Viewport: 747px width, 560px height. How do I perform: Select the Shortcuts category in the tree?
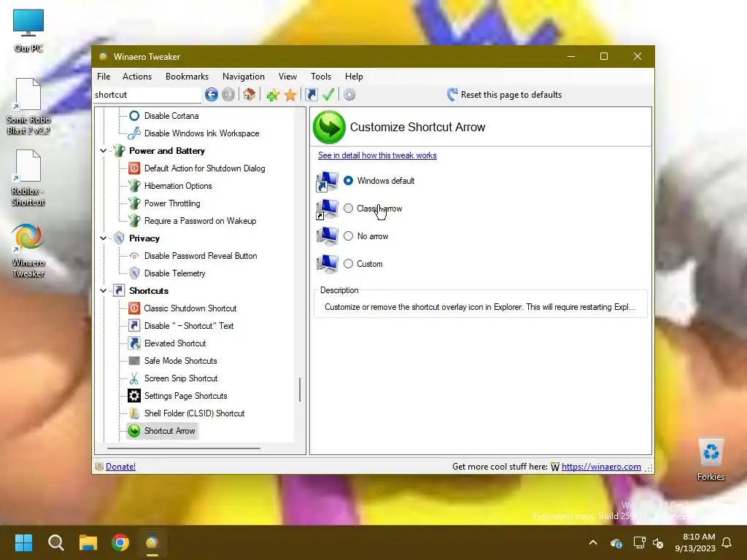[149, 290]
